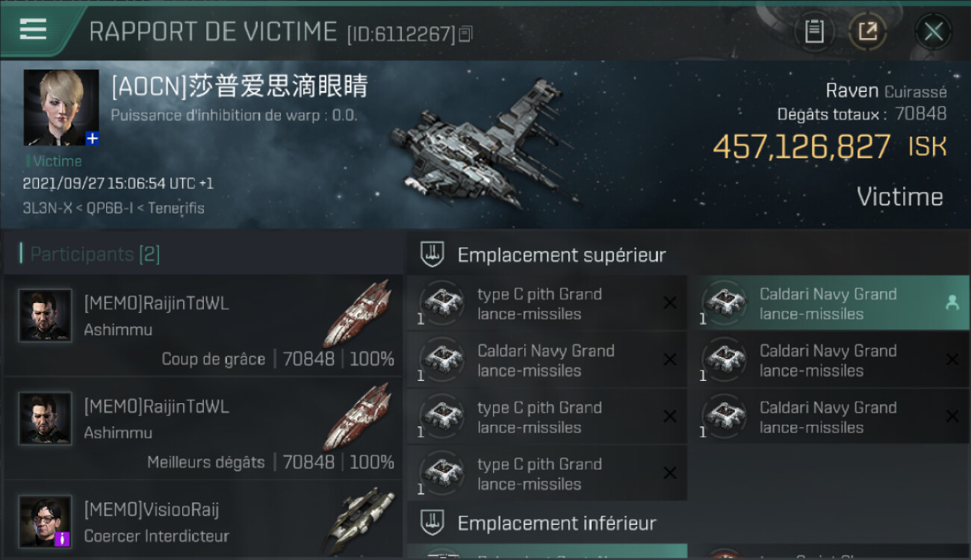Open the clipboard icon in header
The height and width of the screenshot is (560, 971).
814,31
